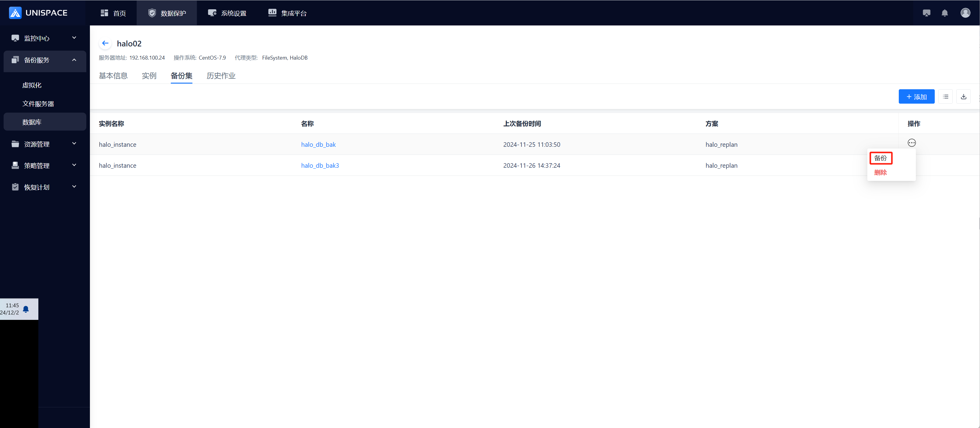
Task: Click the monitor message icon in header
Action: 926,13
